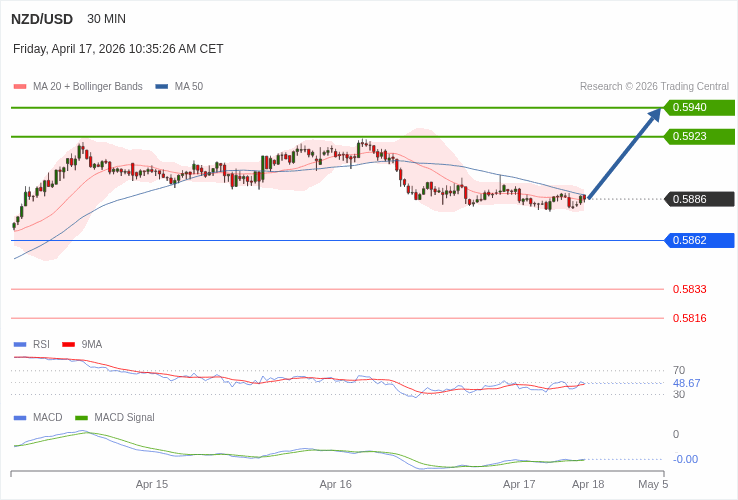
Task: Click the NZD/USD chart title
Action: click(x=42, y=19)
